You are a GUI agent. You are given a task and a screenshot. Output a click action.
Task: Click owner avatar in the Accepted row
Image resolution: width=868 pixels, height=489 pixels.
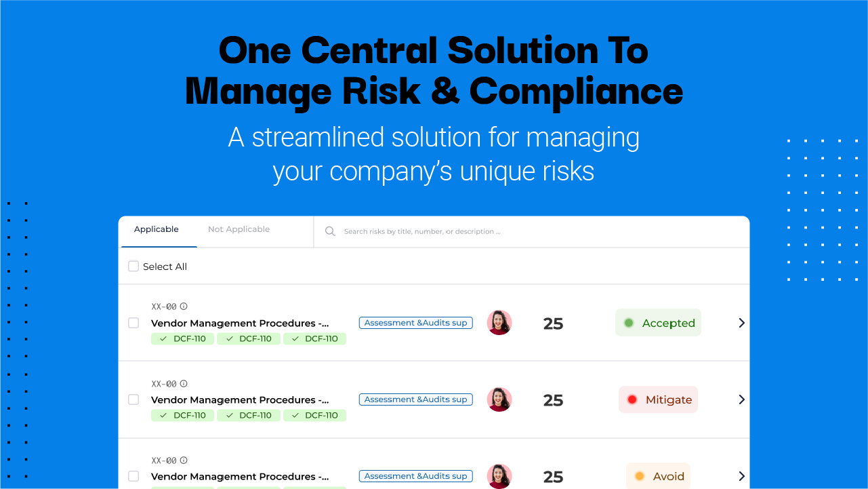click(499, 323)
